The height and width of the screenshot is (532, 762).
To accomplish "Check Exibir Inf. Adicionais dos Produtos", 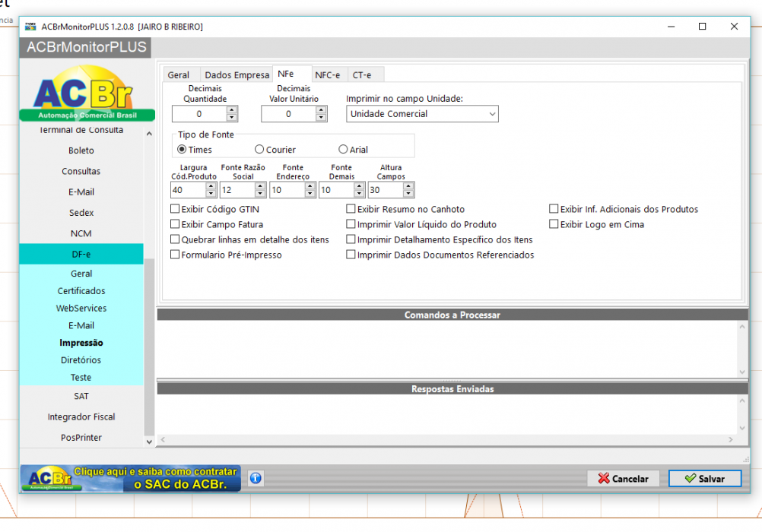I will [554, 209].
